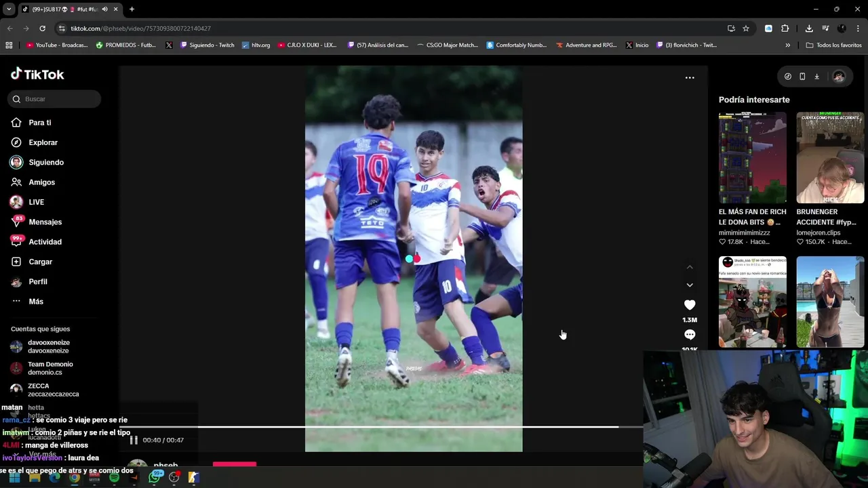
Task: Open mimimimimimizzz creator link
Action: [x=744, y=232]
